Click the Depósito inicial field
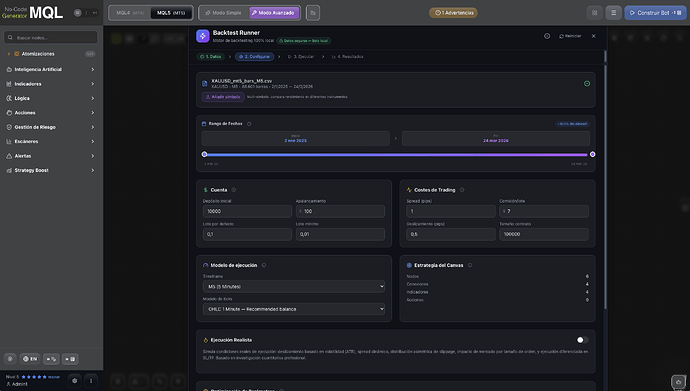690x391 pixels. tap(247, 211)
